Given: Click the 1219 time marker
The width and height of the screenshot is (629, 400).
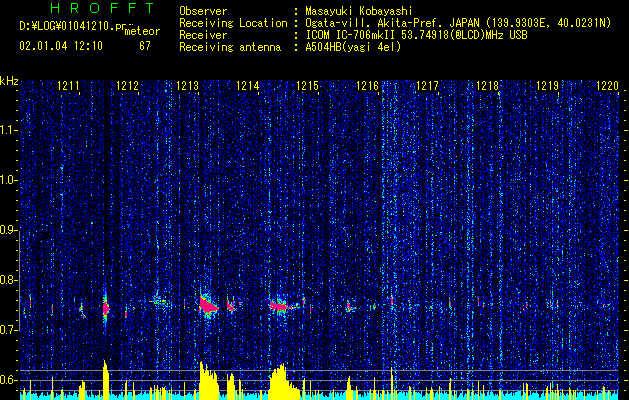Looking at the screenshot, I should (x=548, y=85).
